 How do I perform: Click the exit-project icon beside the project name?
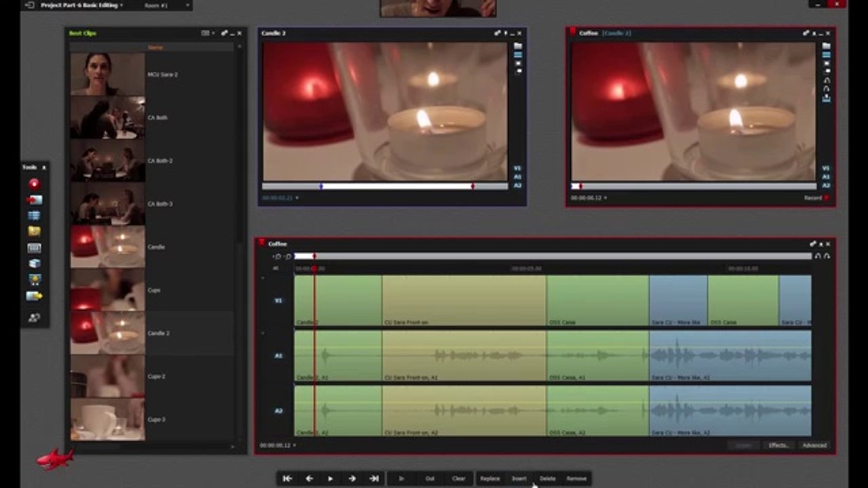click(29, 5)
